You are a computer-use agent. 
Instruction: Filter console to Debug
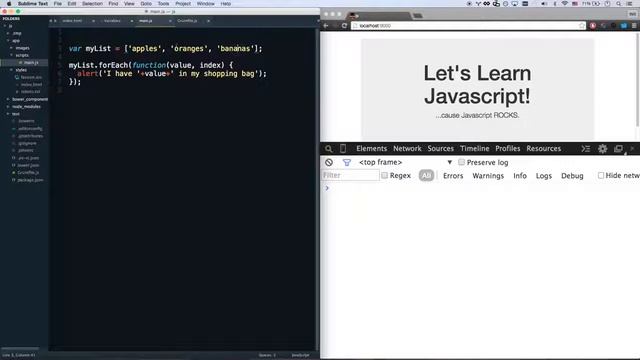[572, 176]
